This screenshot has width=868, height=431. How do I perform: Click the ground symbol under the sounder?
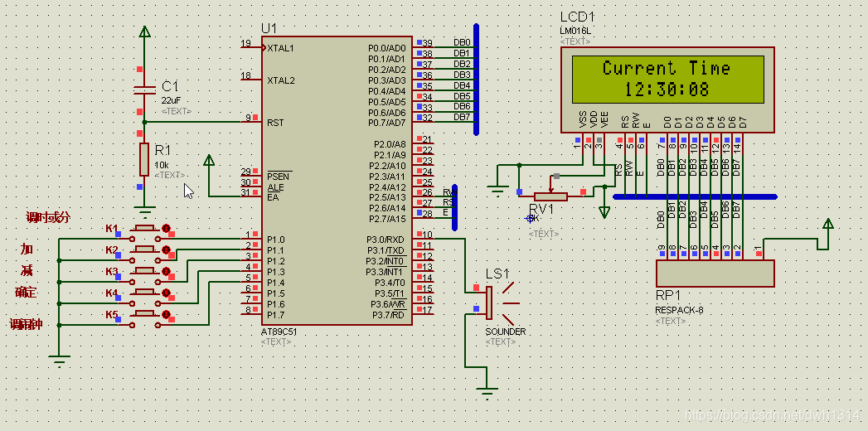coord(487,394)
